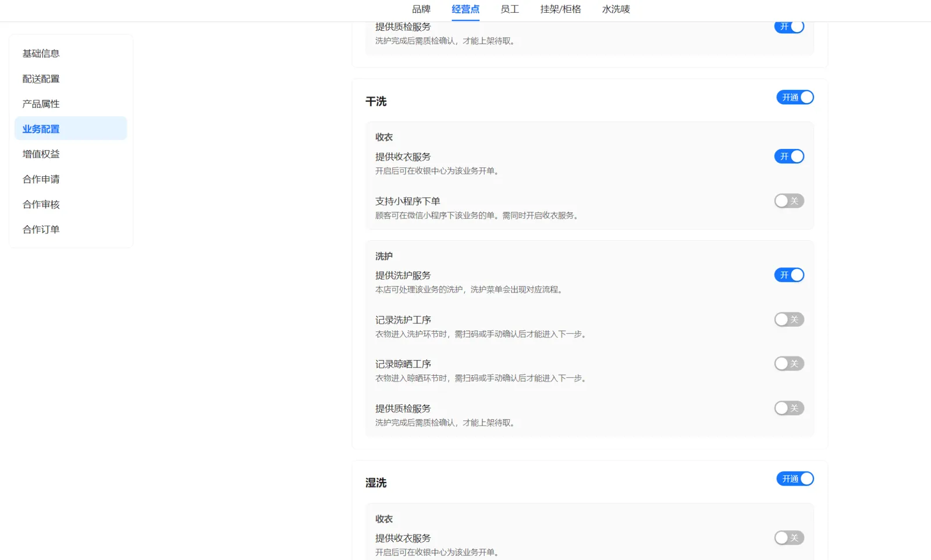Click the 干洗 section heading

(376, 101)
